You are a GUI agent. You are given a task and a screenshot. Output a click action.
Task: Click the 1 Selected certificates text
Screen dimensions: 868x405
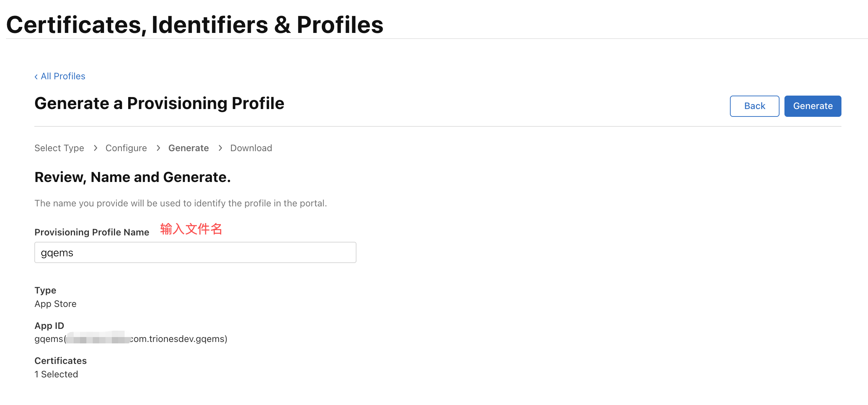click(56, 374)
